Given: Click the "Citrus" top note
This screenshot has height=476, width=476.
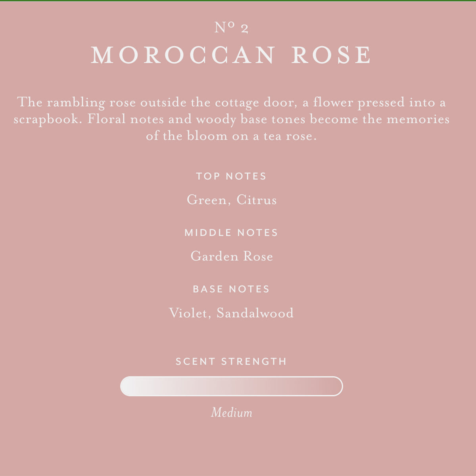Looking at the screenshot, I should (256, 200).
